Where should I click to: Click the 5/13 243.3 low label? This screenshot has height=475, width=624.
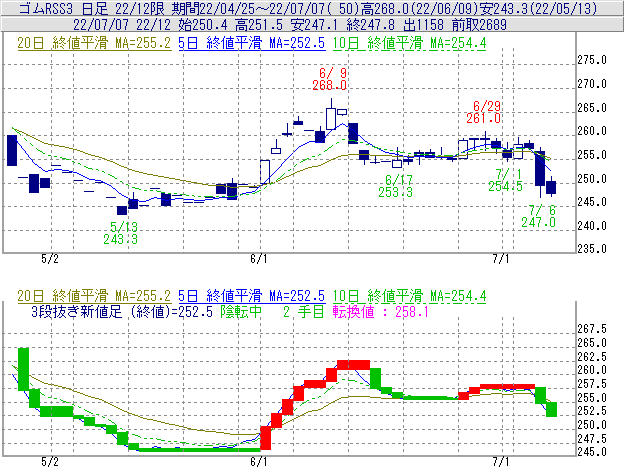[x=121, y=233]
